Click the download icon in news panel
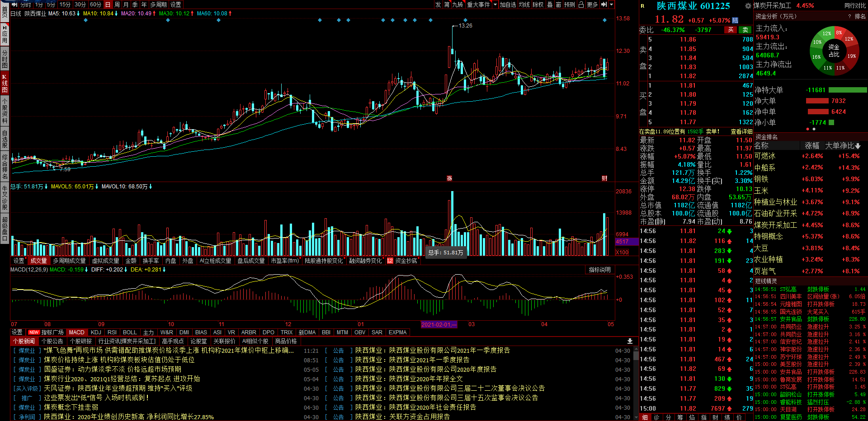The width and height of the screenshot is (868, 421). click(x=630, y=341)
